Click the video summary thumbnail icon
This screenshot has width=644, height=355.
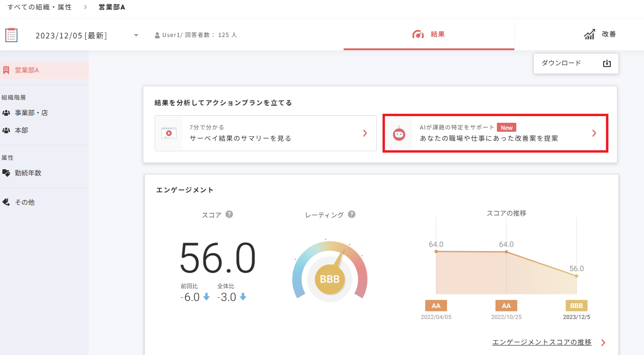point(168,133)
